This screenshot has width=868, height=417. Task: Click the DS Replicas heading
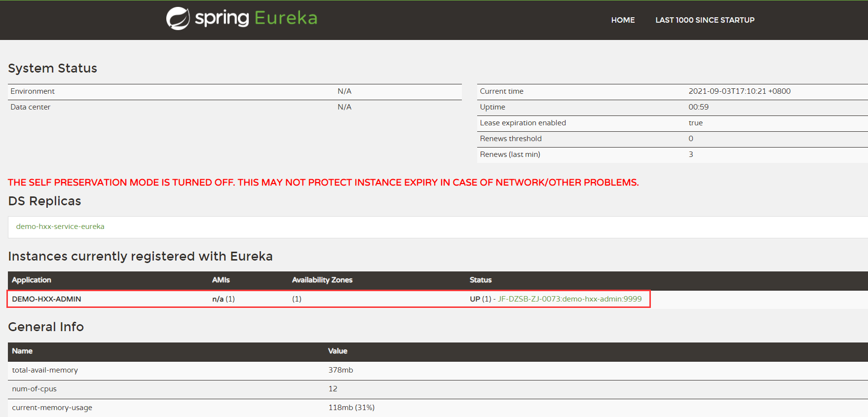click(44, 201)
